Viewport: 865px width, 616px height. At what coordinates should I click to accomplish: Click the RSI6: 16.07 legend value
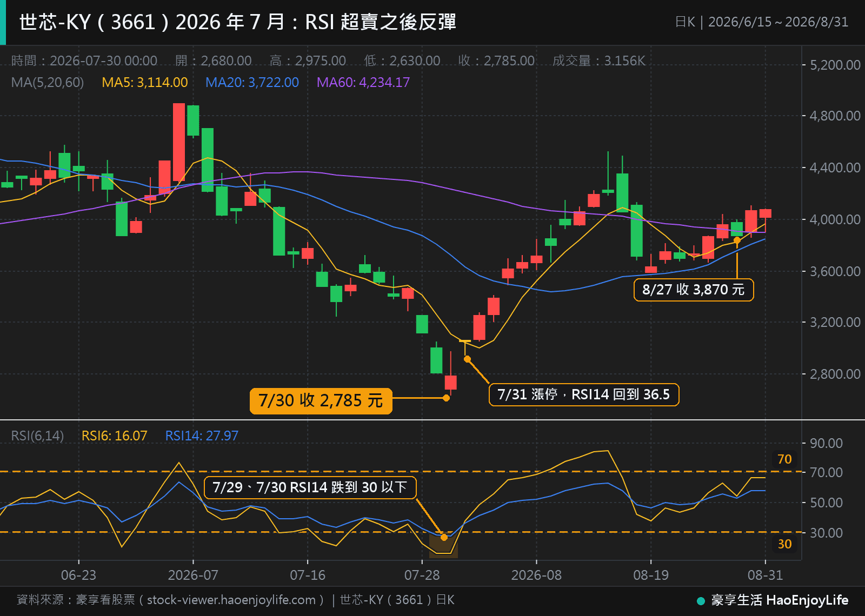click(x=114, y=436)
